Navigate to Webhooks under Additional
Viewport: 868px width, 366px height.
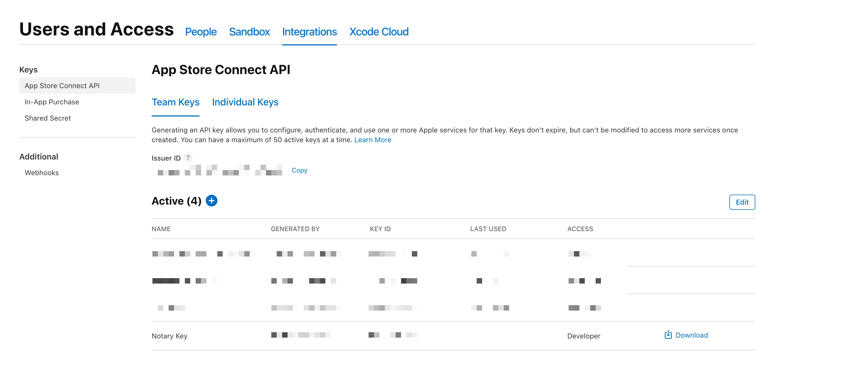41,172
